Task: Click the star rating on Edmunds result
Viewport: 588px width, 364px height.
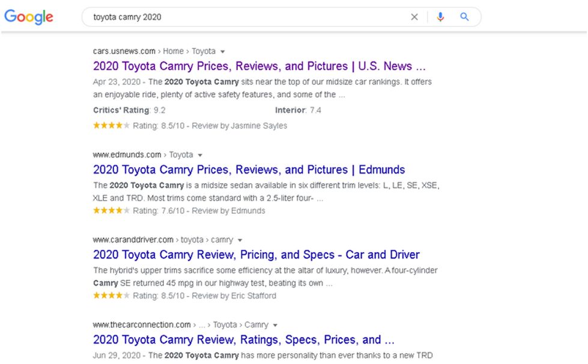Action: (111, 211)
